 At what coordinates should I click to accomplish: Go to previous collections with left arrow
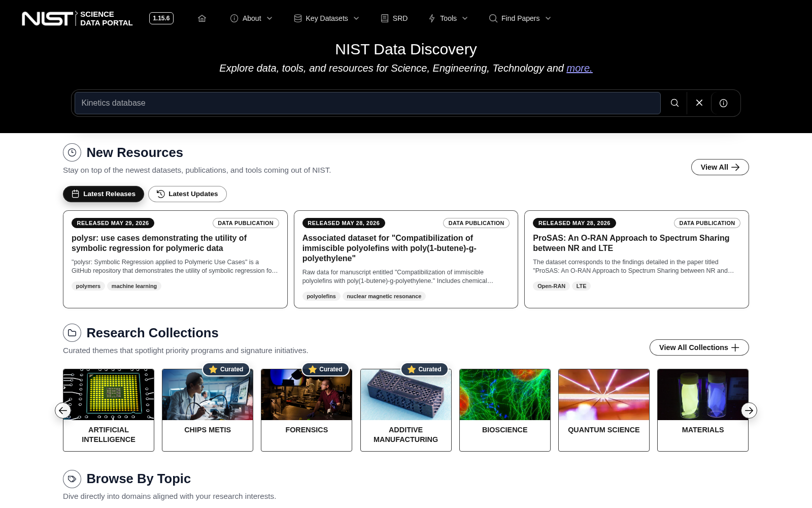(63, 410)
